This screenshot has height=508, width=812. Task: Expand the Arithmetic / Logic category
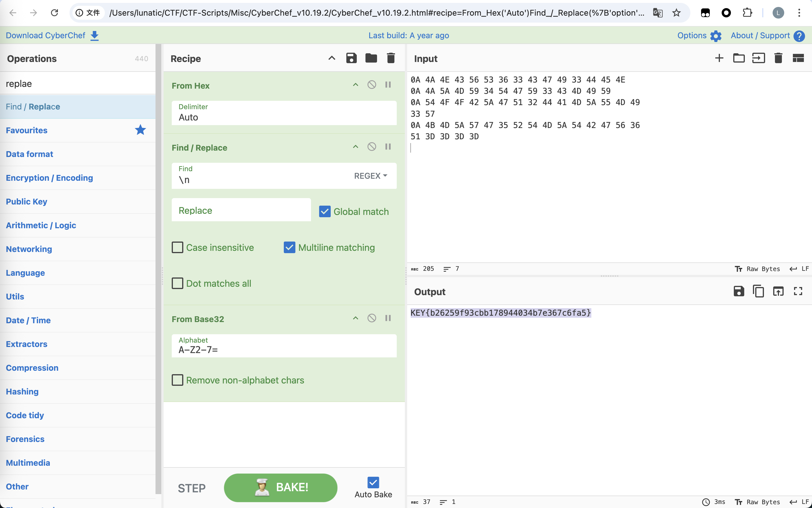point(78,225)
